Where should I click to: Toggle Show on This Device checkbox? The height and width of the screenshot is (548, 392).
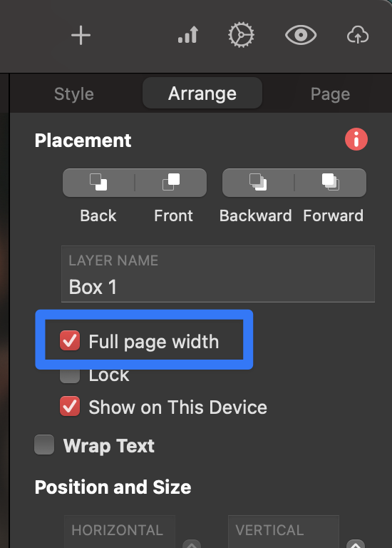point(70,406)
